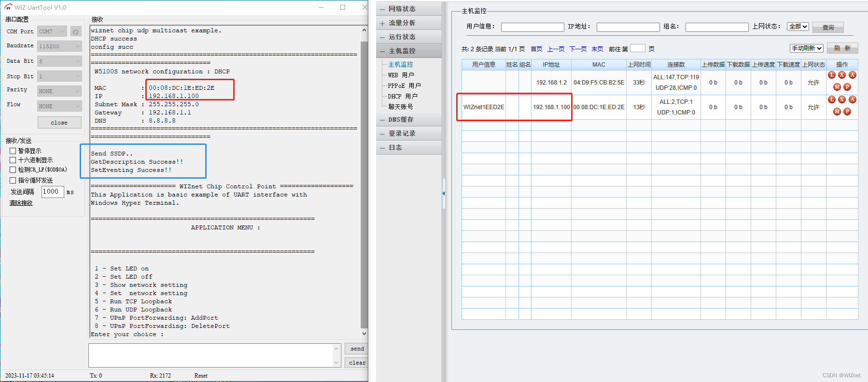Screen dimensions: 868x382
Task: Open the 登录记录 sidebar section
Action: point(409,133)
